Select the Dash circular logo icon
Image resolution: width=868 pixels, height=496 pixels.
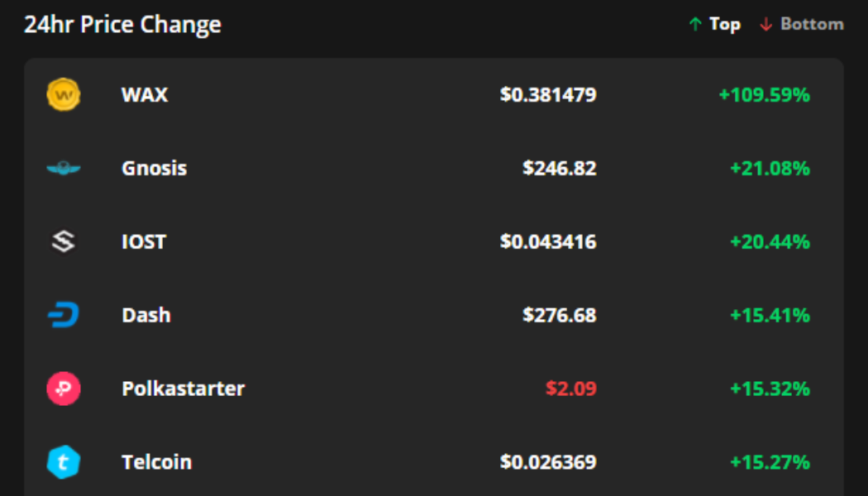(64, 314)
